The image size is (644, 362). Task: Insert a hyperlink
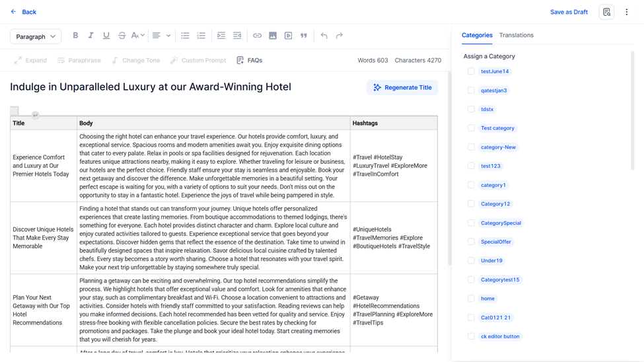(257, 36)
